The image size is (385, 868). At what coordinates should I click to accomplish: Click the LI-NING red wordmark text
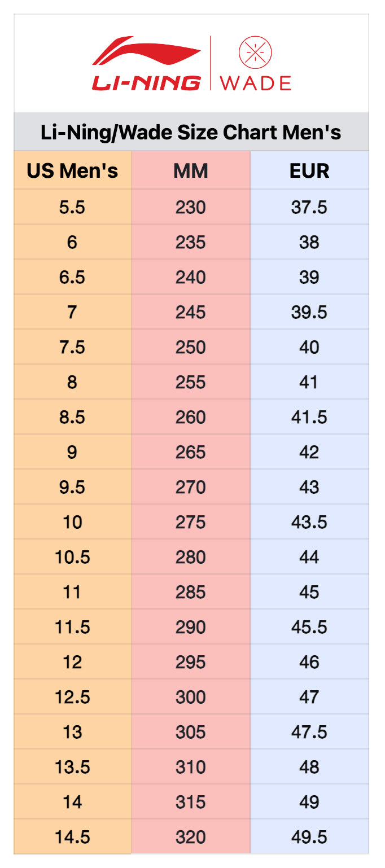(146, 83)
